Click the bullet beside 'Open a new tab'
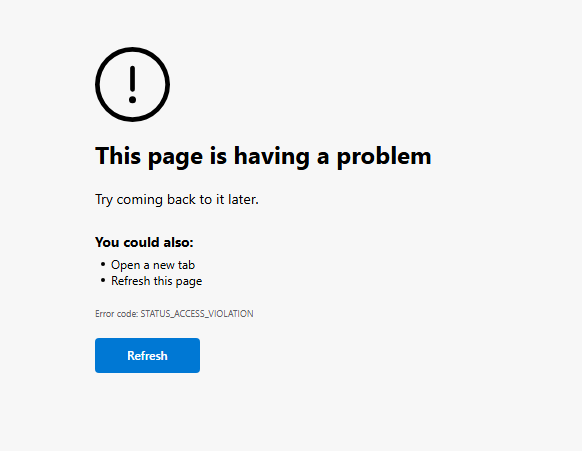The height and width of the screenshot is (451, 582). point(103,264)
